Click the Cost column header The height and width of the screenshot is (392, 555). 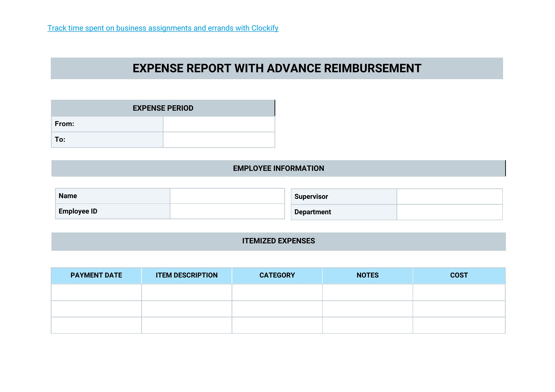tap(459, 275)
